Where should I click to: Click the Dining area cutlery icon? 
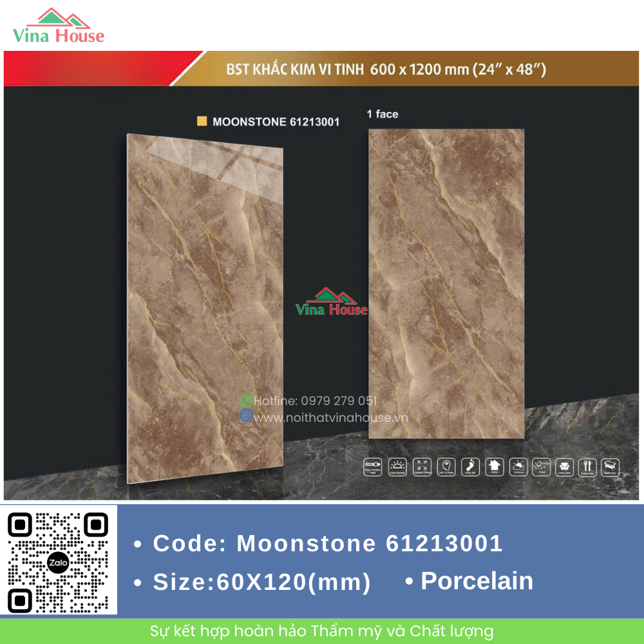pyautogui.click(x=587, y=467)
